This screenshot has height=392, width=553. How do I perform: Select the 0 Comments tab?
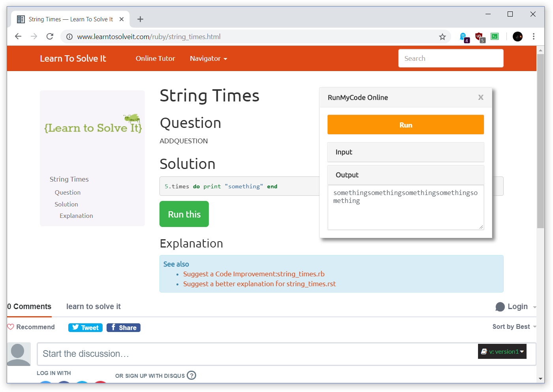pos(29,307)
